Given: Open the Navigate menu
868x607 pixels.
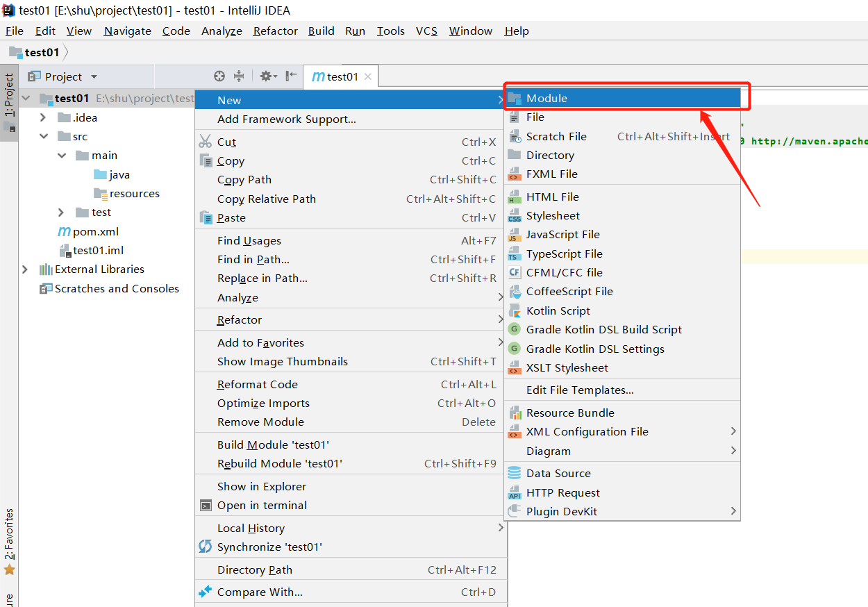Looking at the screenshot, I should pyautogui.click(x=128, y=31).
